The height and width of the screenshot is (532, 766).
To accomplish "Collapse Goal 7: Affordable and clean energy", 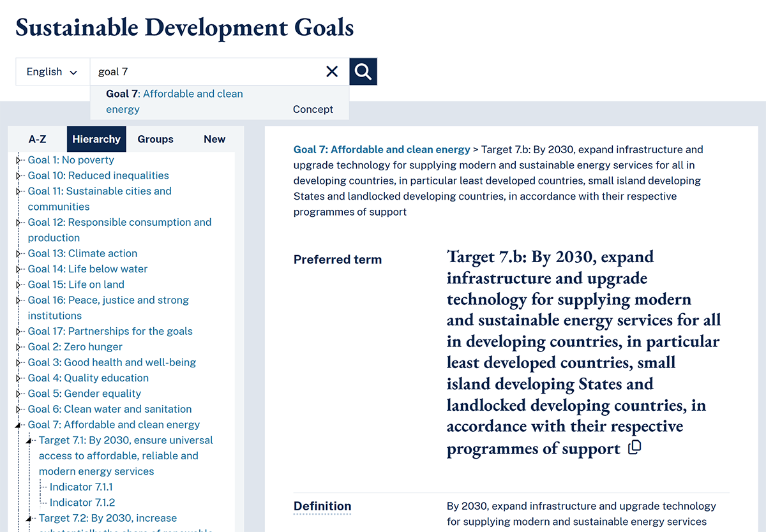I will 19,424.
